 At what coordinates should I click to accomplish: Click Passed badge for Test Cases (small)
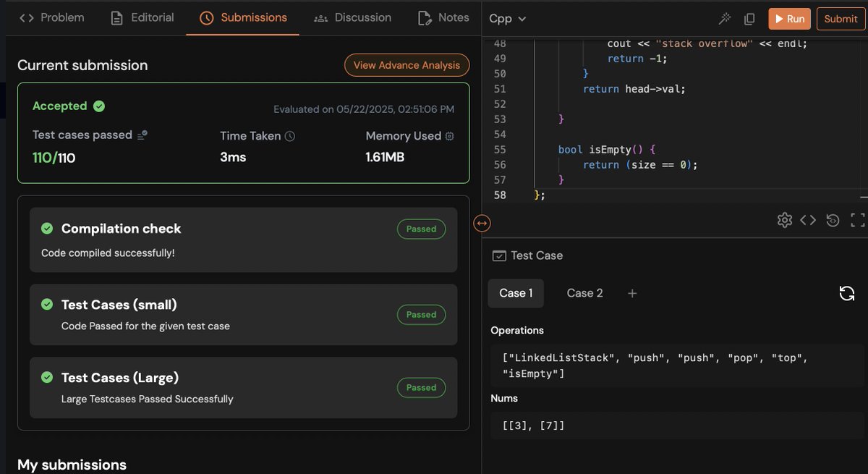click(421, 315)
